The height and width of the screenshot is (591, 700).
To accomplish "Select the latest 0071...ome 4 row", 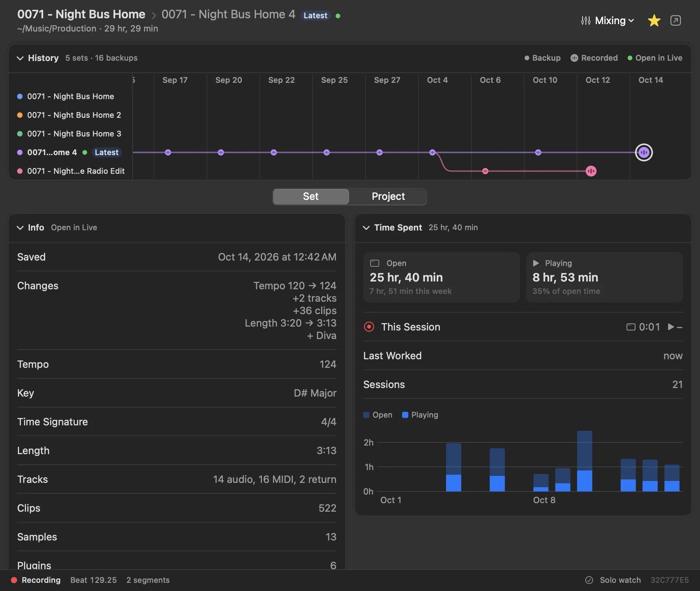I will (x=70, y=152).
